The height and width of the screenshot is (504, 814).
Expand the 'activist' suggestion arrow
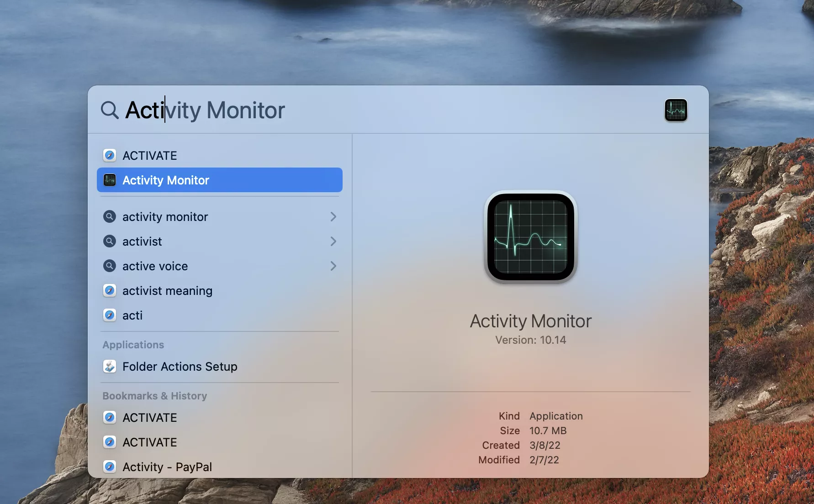point(333,241)
